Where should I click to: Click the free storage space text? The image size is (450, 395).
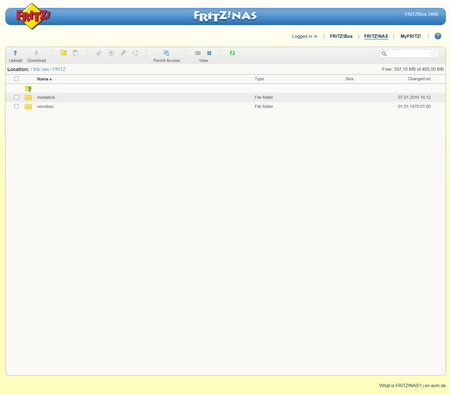(x=413, y=69)
